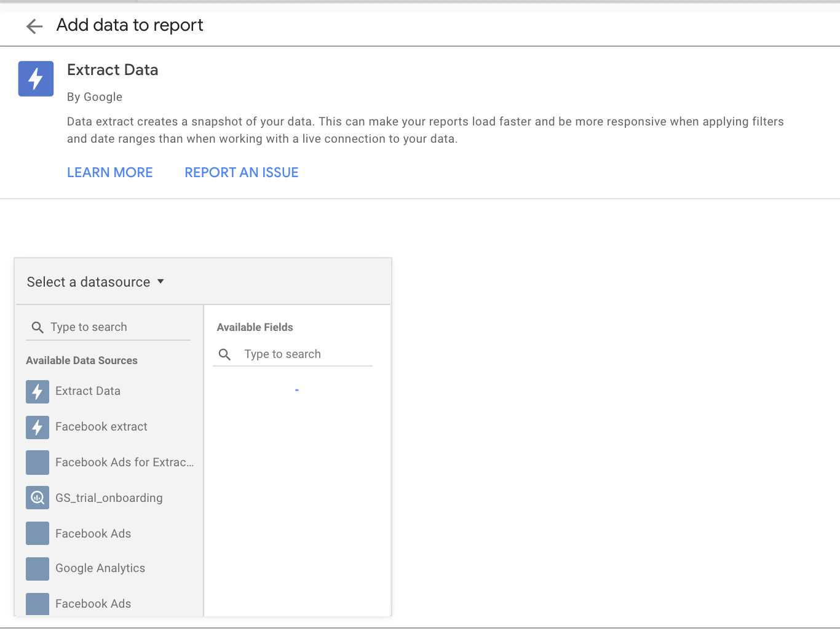The height and width of the screenshot is (636, 840).
Task: Click the large Extract Data connector logo
Action: coord(36,79)
